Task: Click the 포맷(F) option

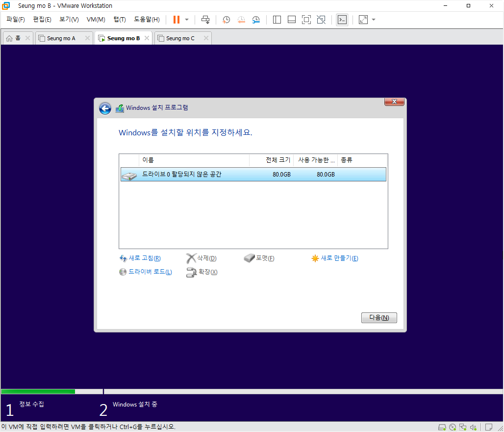Action: pyautogui.click(x=259, y=258)
